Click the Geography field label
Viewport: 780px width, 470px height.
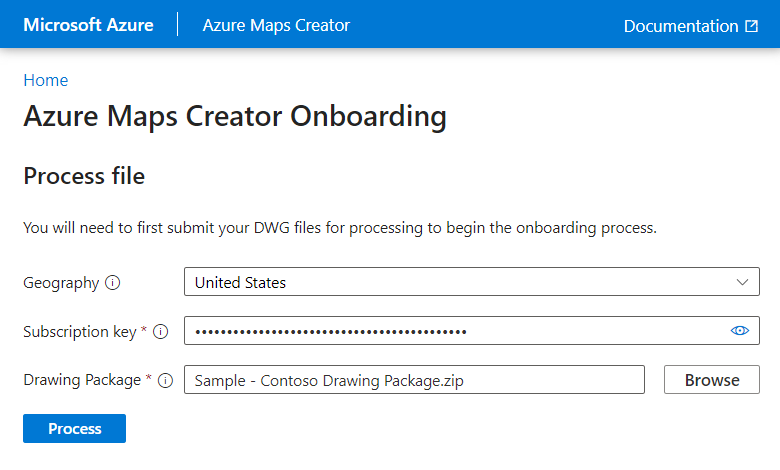(61, 283)
